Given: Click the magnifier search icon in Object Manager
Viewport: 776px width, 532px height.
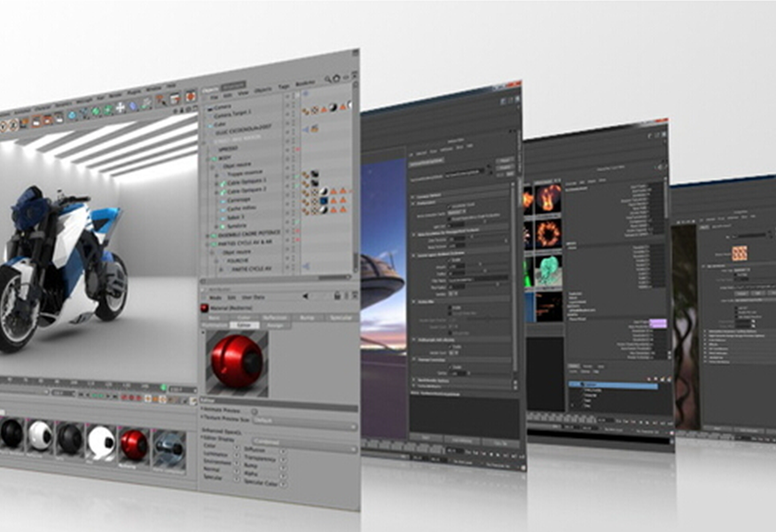Looking at the screenshot, I should pyautogui.click(x=327, y=79).
